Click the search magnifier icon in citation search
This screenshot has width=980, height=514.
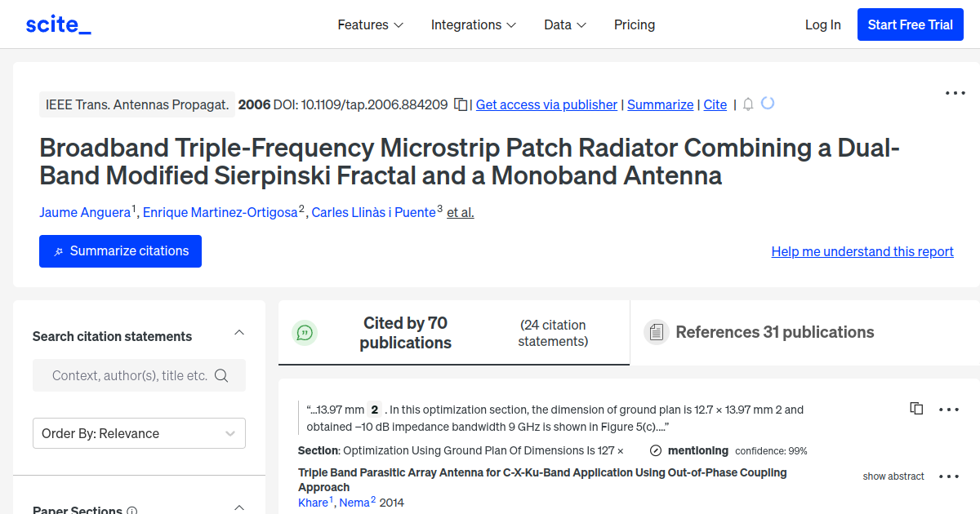[221, 375]
